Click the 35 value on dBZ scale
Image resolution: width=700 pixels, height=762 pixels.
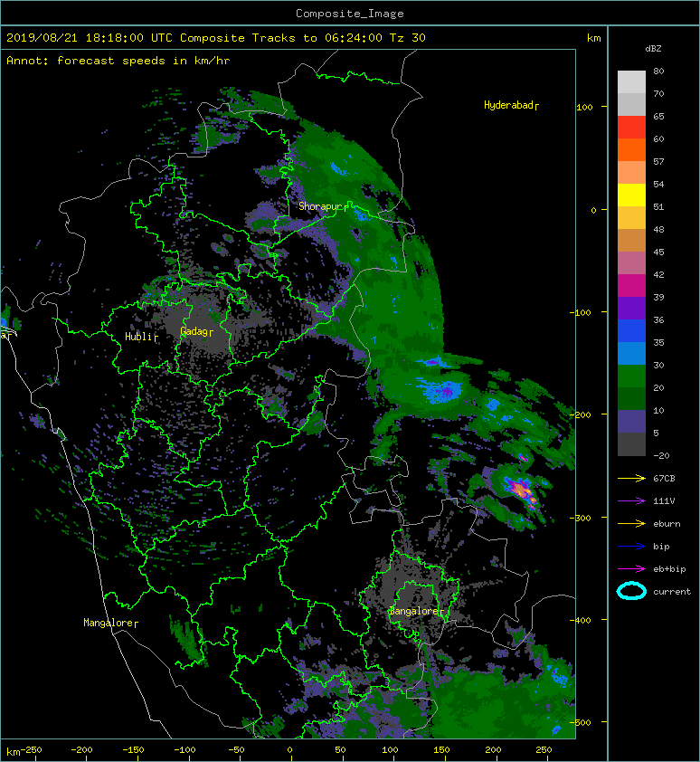pos(658,342)
